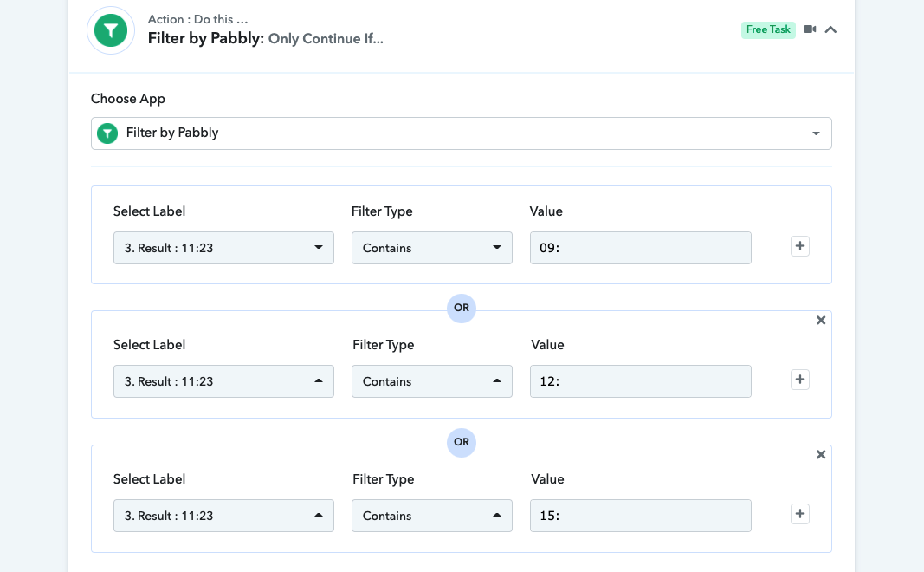The width and height of the screenshot is (924, 572).
Task: Open Filter Type dropdown for the 12: condition
Action: 432,381
